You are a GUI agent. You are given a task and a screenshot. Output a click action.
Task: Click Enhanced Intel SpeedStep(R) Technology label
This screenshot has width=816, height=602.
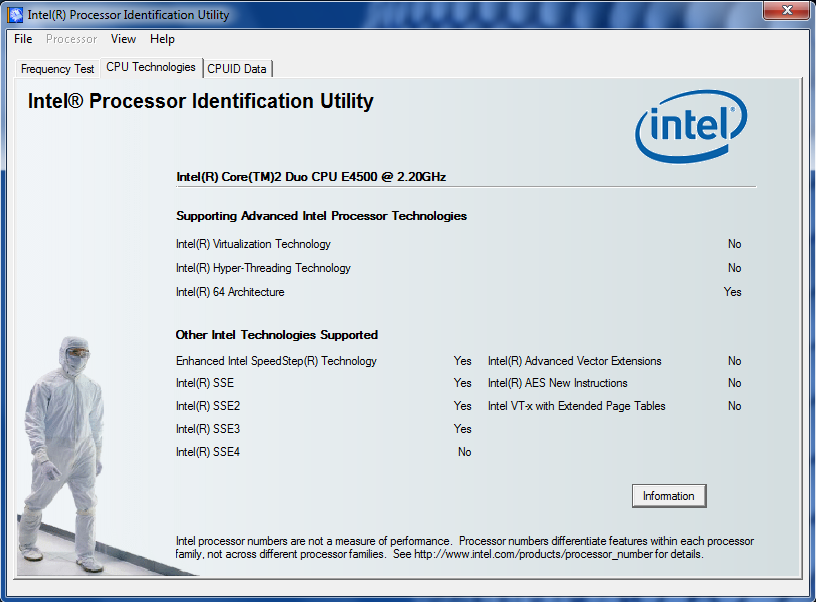click(x=276, y=361)
